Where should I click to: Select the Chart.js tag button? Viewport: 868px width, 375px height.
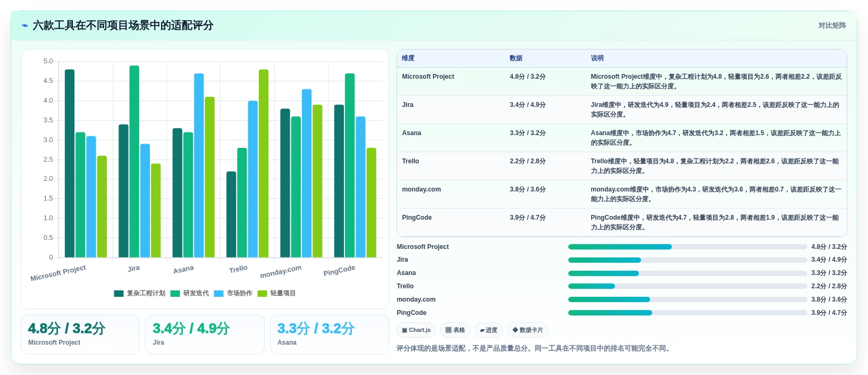click(x=416, y=330)
